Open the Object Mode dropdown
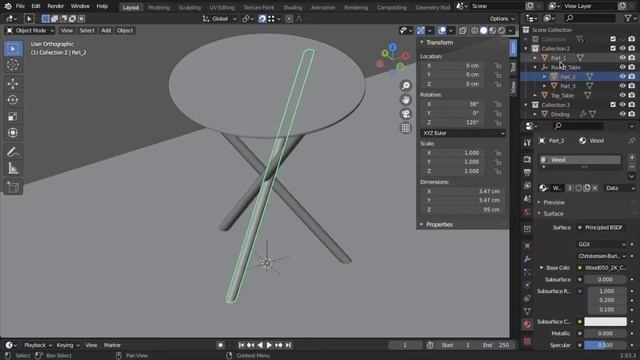 coord(30,31)
